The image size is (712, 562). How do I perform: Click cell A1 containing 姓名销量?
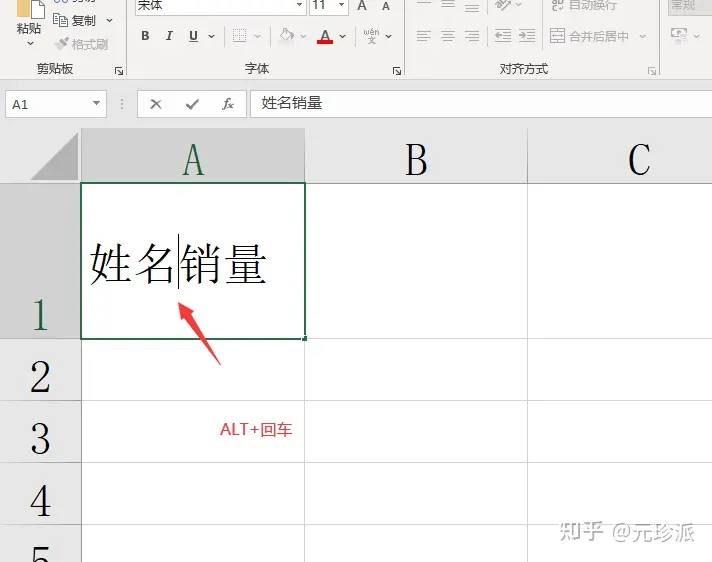(x=193, y=261)
